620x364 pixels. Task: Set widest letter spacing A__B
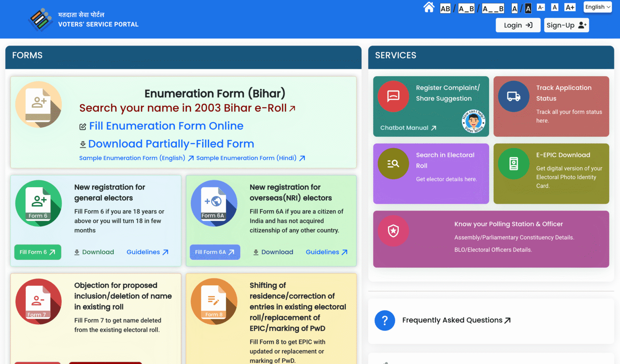(x=493, y=8)
